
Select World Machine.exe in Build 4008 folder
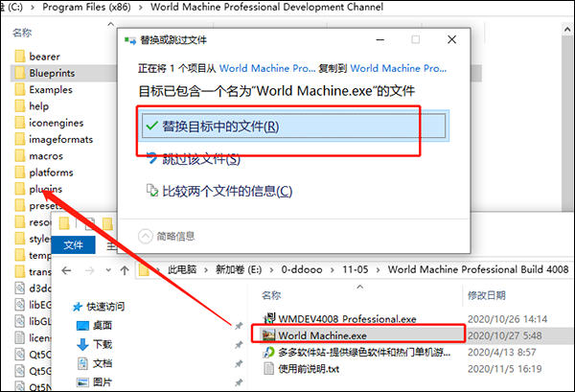coord(315,335)
